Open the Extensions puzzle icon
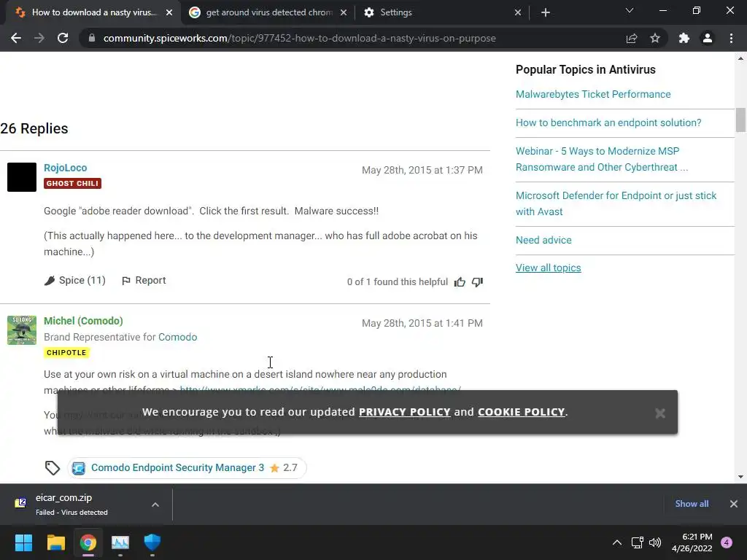This screenshot has width=747, height=560. click(x=684, y=38)
